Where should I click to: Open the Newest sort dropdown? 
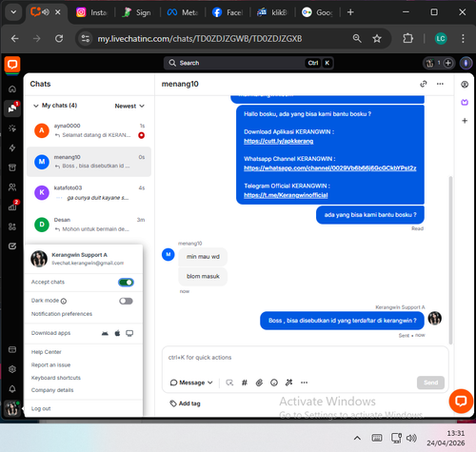129,106
